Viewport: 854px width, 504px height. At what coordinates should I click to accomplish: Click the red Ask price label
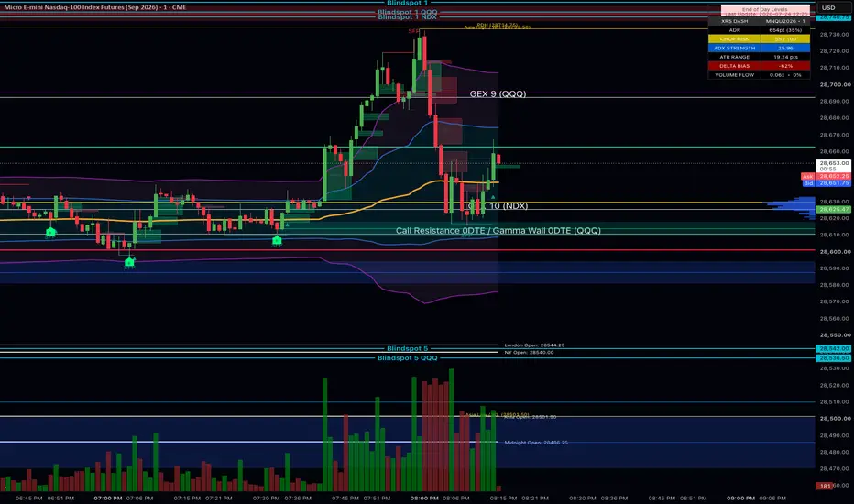826,176
